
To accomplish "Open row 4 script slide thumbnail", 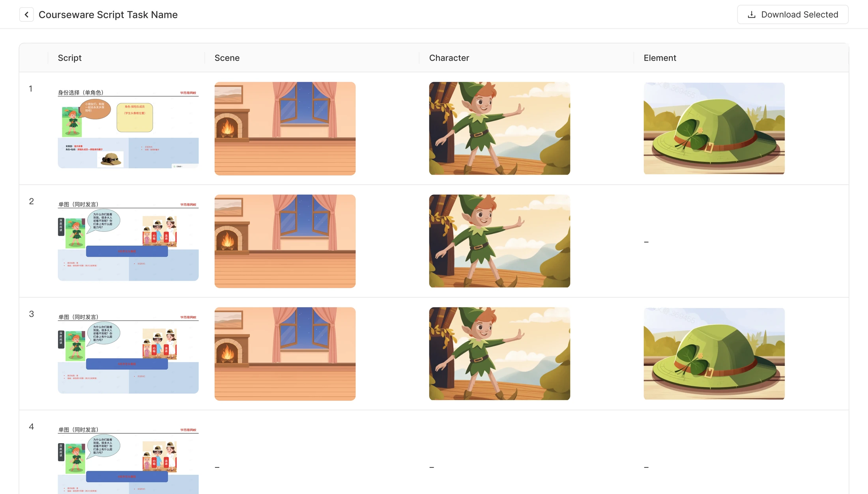I will tap(128, 460).
